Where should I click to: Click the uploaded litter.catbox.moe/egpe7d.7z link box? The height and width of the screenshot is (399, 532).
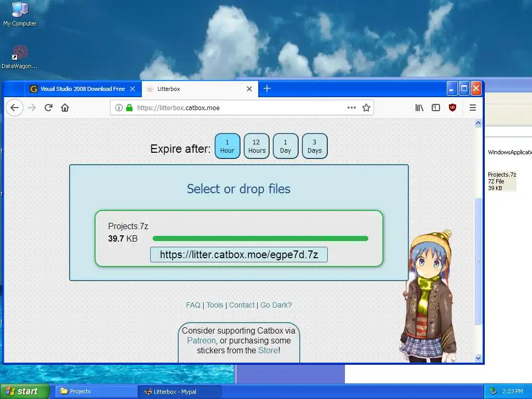(239, 255)
